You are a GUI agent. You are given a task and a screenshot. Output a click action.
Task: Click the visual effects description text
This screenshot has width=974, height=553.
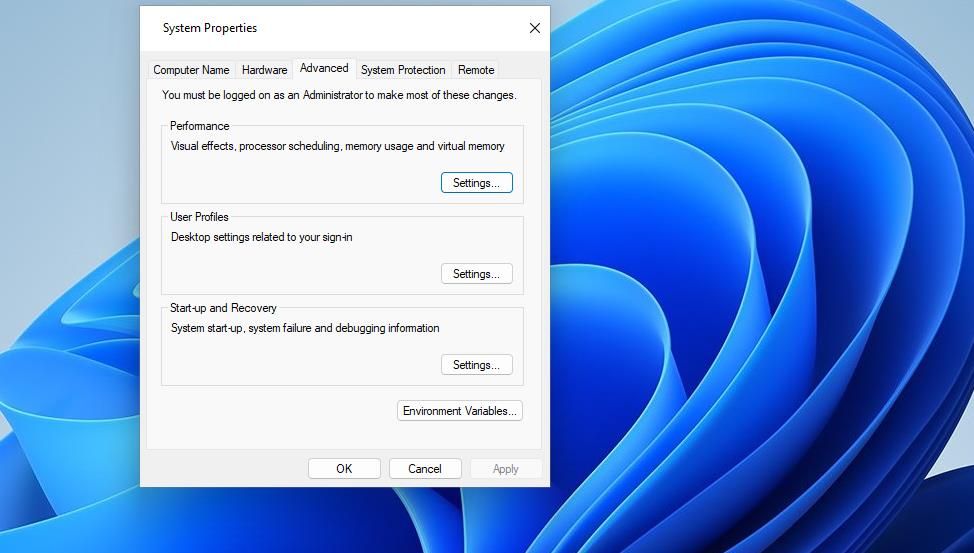(x=337, y=146)
